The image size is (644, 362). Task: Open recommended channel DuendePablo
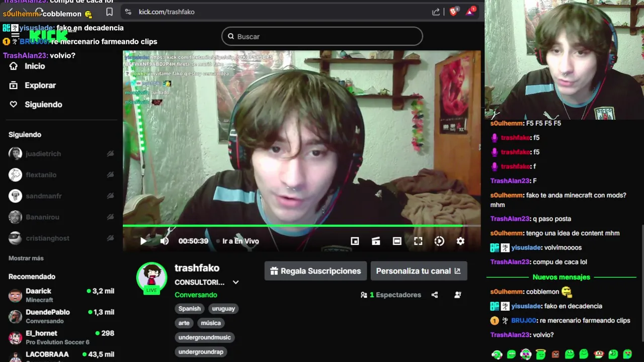(61, 316)
